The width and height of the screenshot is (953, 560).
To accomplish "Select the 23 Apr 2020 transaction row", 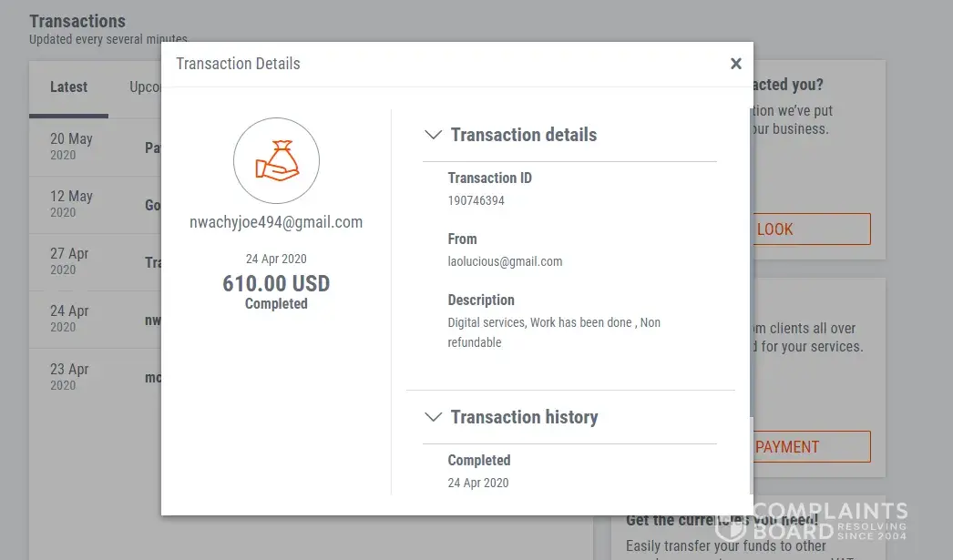I will (x=91, y=376).
